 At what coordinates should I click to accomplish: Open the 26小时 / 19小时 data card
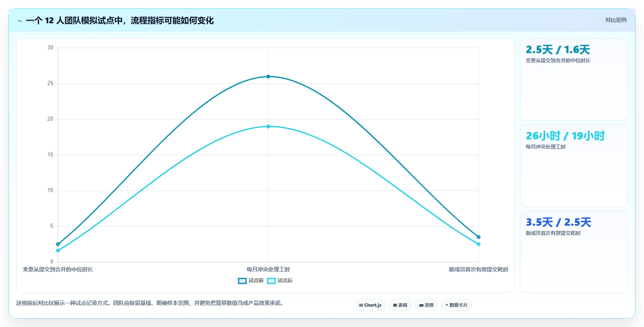573,166
